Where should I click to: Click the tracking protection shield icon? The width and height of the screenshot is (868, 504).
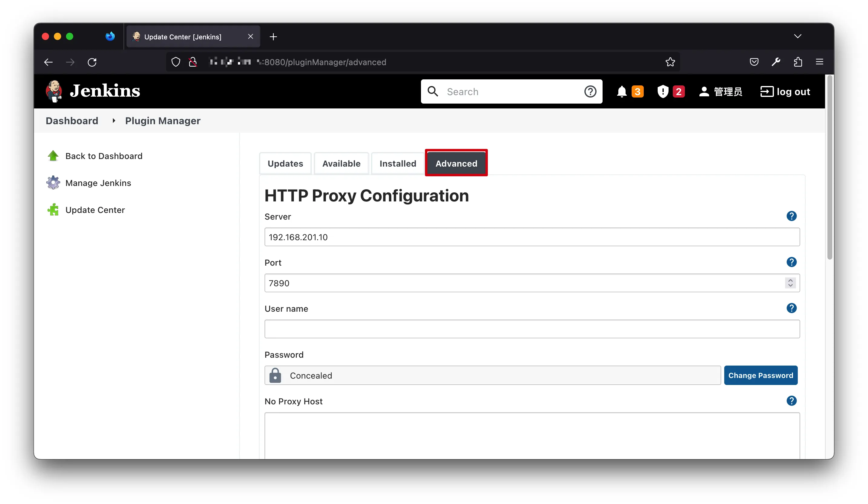click(176, 62)
